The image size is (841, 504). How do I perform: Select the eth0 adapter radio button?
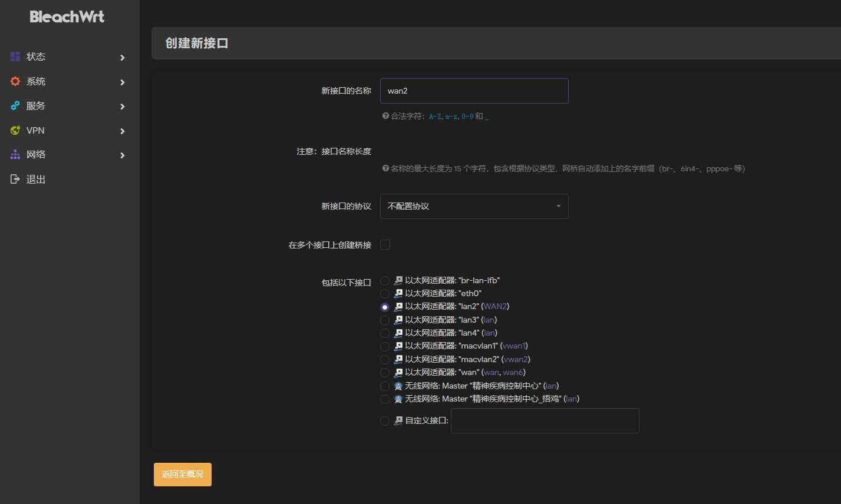385,294
